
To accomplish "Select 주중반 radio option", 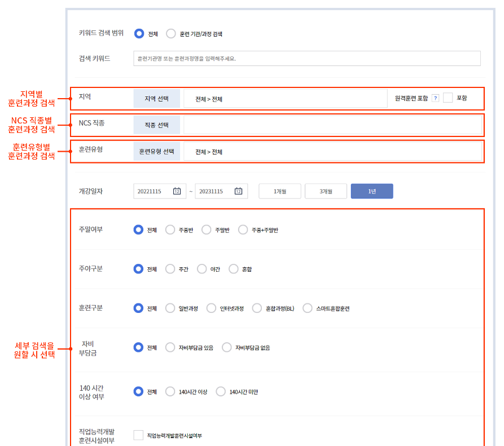I will click(x=170, y=229).
